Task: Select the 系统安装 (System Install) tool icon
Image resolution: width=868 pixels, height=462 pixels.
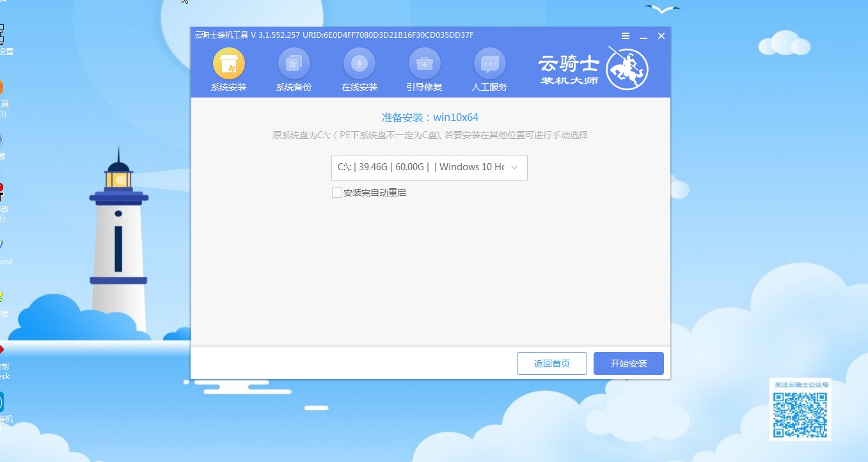Action: coord(228,64)
